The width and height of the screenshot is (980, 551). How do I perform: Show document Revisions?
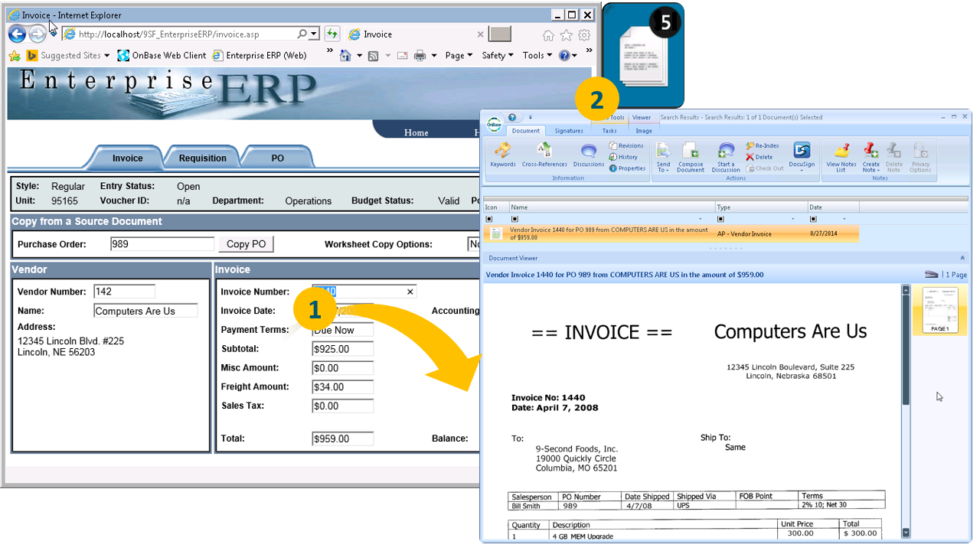click(626, 145)
